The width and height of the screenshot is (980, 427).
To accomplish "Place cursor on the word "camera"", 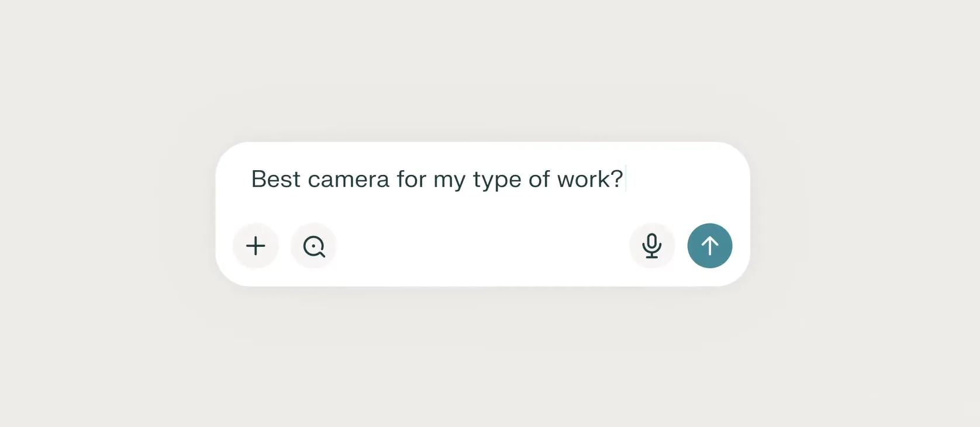I will 348,179.
